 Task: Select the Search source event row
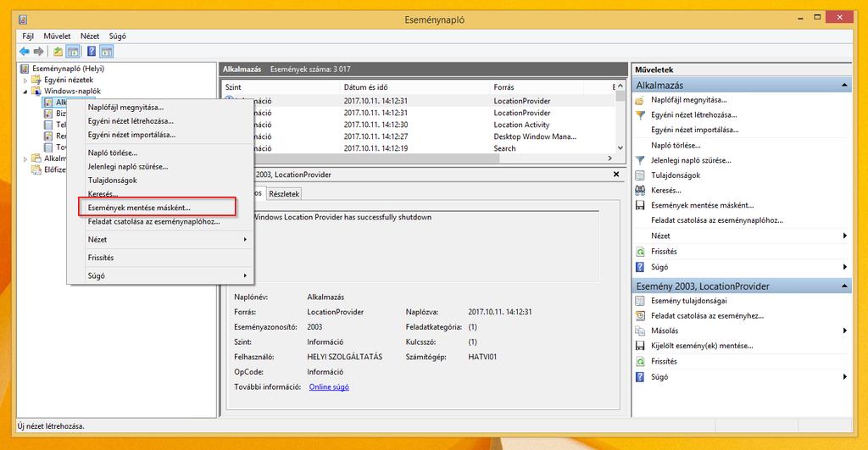pyautogui.click(x=419, y=148)
